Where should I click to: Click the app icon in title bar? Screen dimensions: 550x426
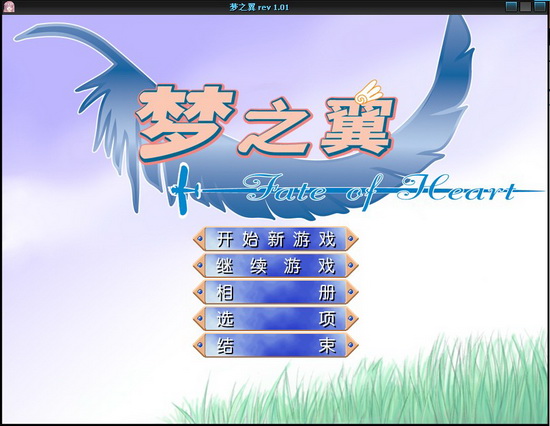coord(9,7)
